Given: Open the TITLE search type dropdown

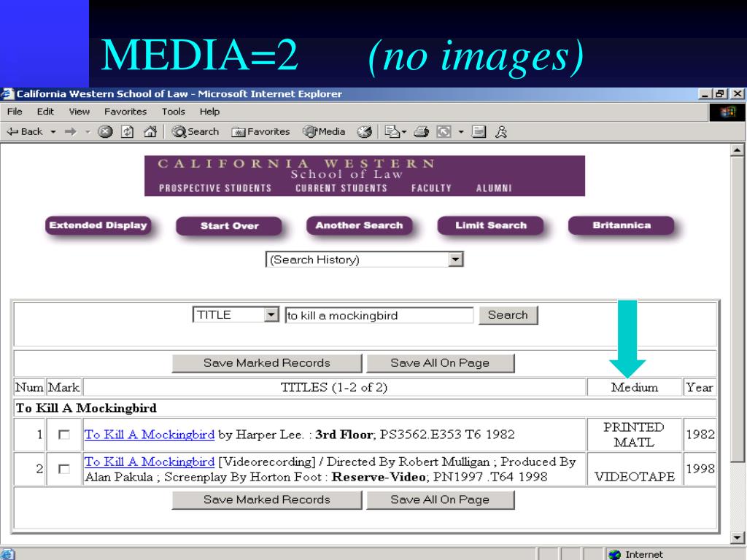Looking at the screenshot, I should click(271, 315).
